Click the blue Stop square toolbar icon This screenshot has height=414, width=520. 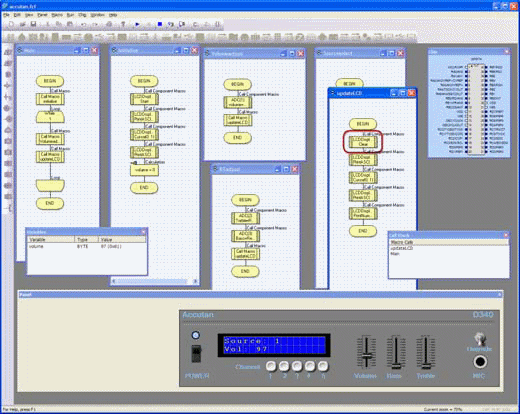click(x=160, y=24)
